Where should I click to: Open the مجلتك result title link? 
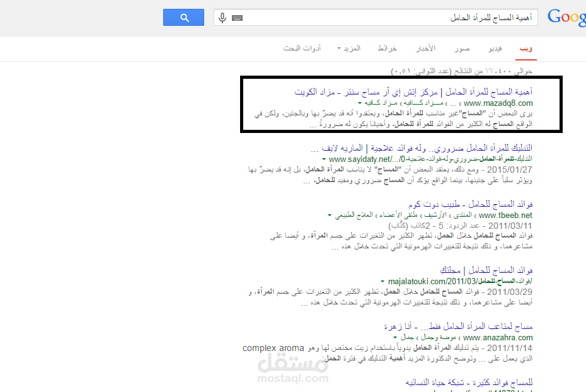pos(486,270)
